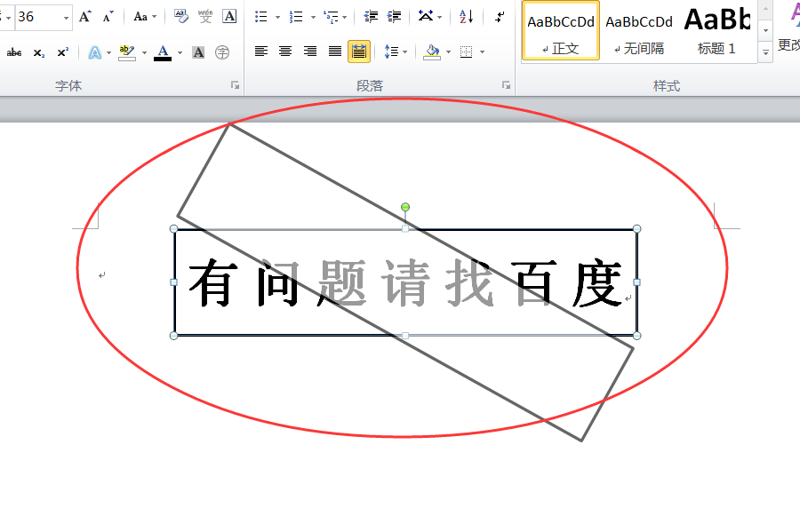Expand the Text Effects dropdown arrow
The height and width of the screenshot is (532, 800).
pyautogui.click(x=108, y=52)
